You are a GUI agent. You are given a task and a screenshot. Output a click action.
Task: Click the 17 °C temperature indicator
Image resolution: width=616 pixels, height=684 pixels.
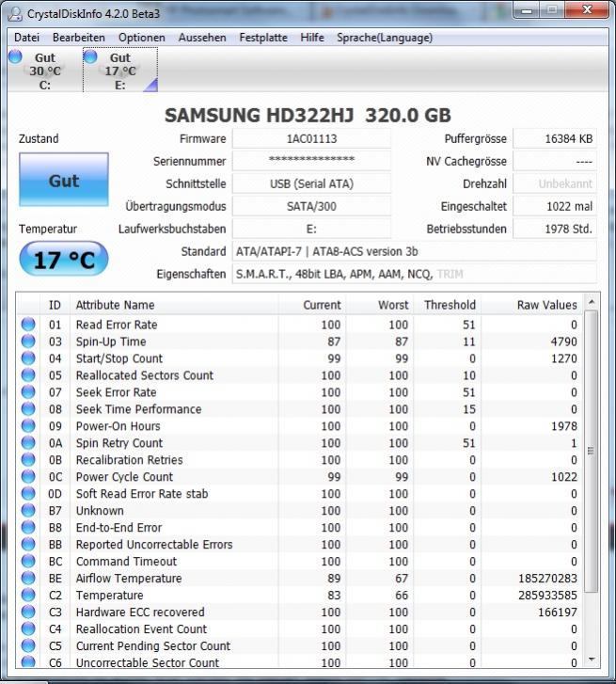(x=64, y=259)
